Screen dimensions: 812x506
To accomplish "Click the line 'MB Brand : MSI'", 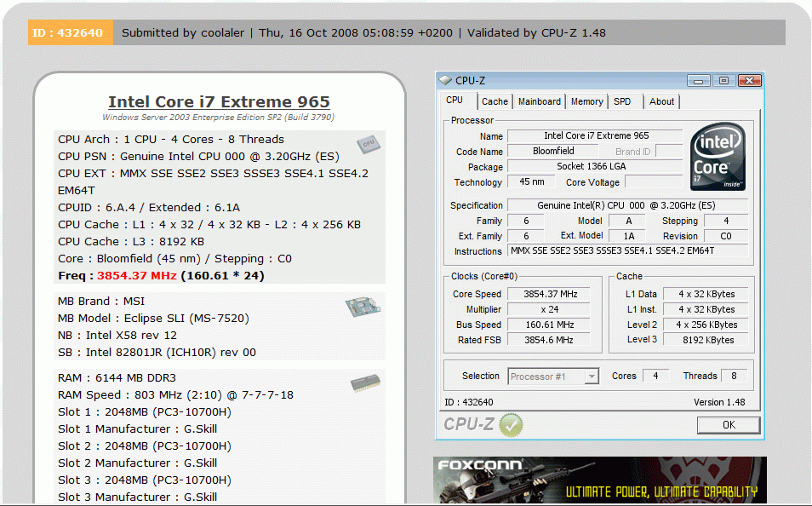I will [x=101, y=302].
